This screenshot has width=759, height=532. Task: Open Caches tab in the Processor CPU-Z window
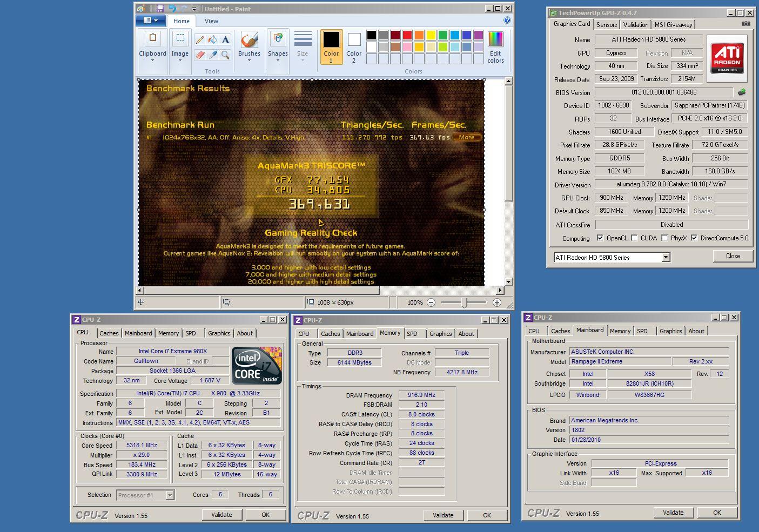[109, 333]
